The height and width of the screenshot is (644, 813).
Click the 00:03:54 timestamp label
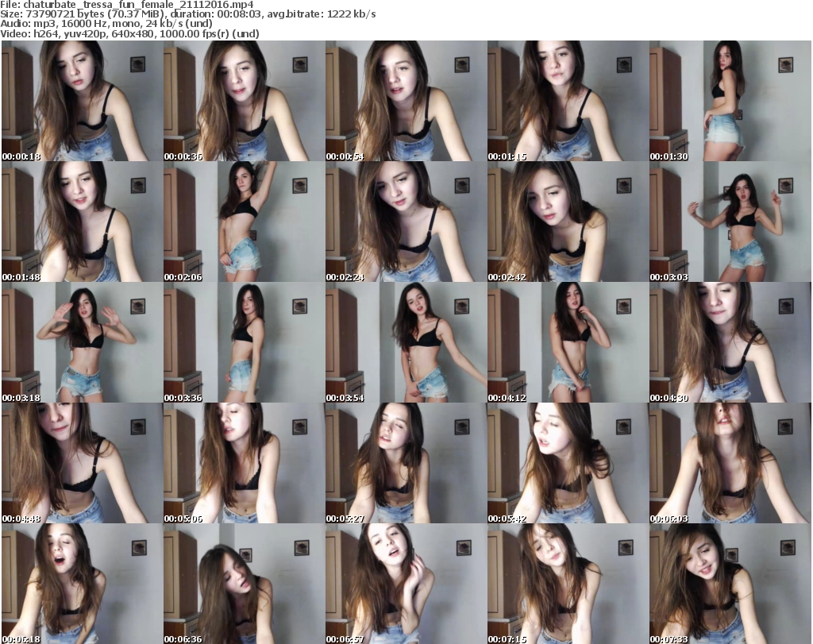click(x=346, y=398)
